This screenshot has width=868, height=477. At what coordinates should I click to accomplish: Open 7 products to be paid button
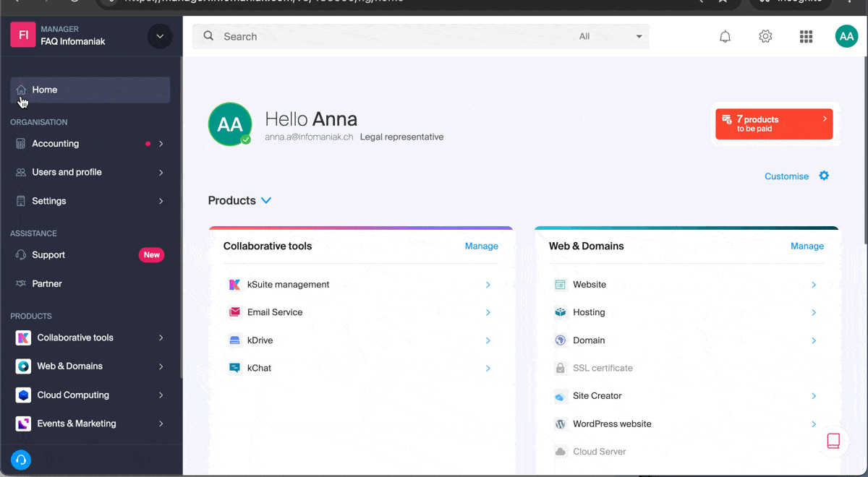(x=774, y=124)
